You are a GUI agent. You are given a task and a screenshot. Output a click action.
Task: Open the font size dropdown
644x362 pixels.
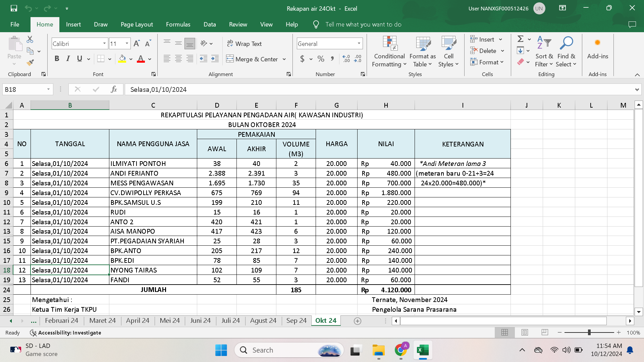coord(127,44)
